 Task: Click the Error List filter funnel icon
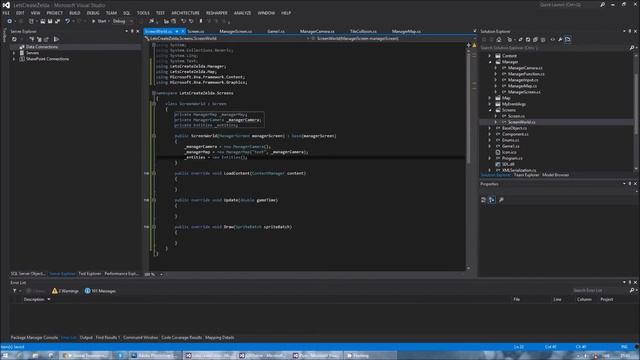point(15,291)
